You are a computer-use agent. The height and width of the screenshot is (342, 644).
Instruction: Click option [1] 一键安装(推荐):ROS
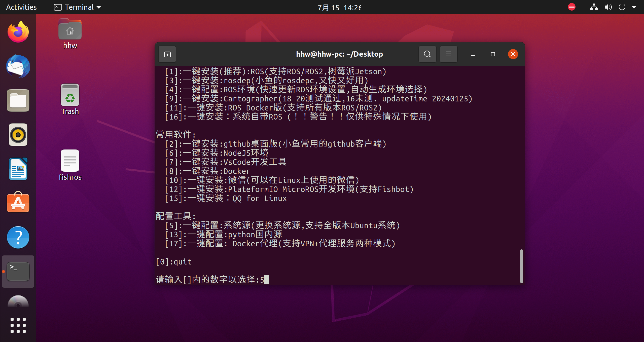275,71
